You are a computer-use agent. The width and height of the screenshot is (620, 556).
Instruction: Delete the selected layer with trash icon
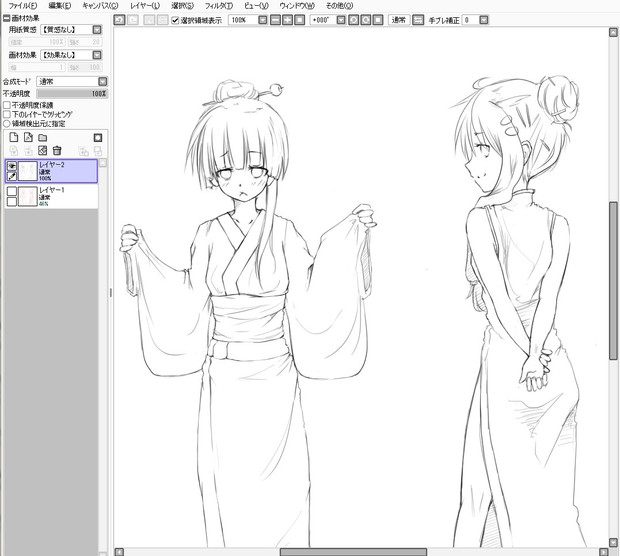click(57, 151)
